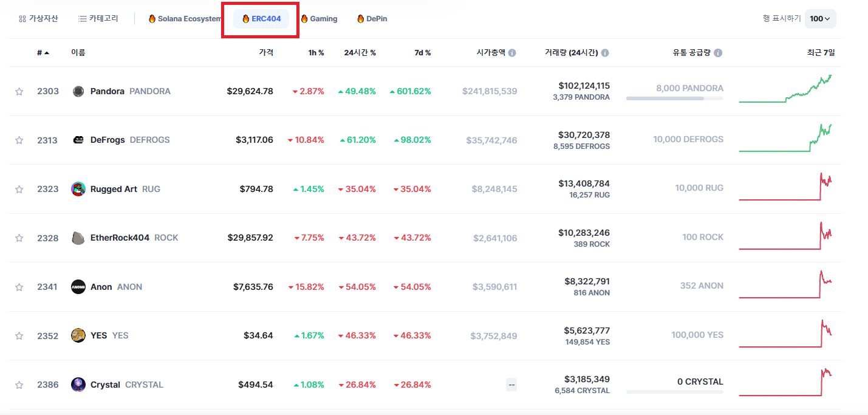
Task: Open the Crystal CRYSTAL coin page
Action: point(127,385)
